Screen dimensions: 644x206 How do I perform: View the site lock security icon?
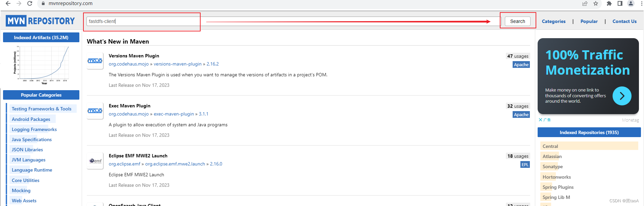click(x=43, y=3)
